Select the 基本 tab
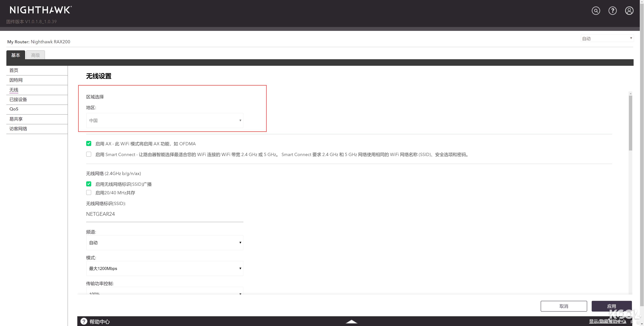 15,55
